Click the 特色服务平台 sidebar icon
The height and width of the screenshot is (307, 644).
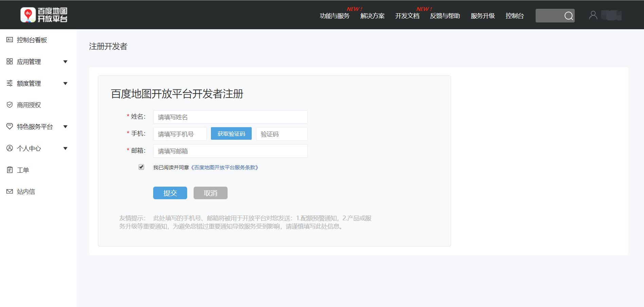10,126
